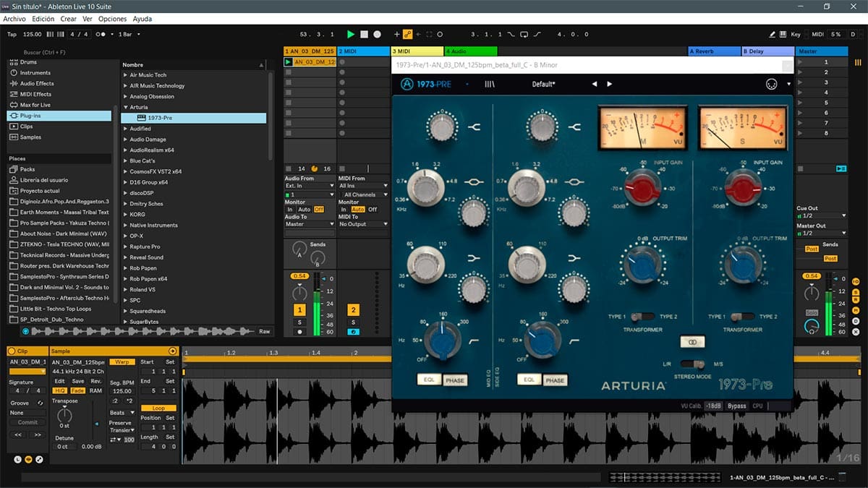Launch Master scene 1
This screenshot has width=868, height=488.
coord(801,62)
